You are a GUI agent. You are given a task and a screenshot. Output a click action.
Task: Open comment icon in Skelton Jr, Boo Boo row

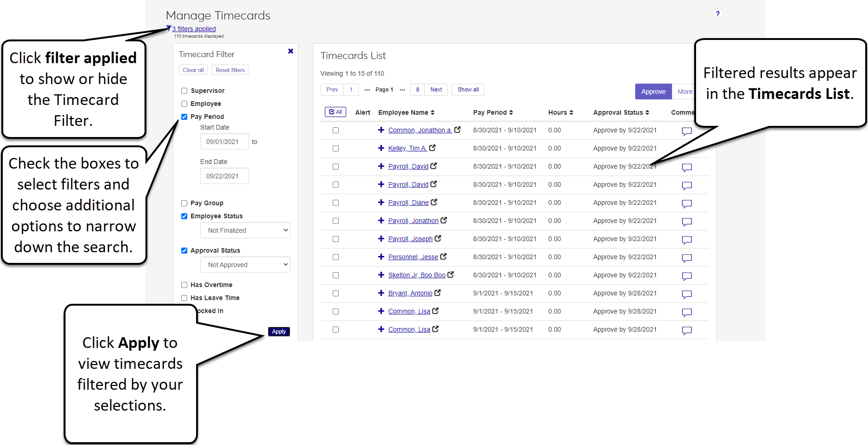tap(687, 276)
